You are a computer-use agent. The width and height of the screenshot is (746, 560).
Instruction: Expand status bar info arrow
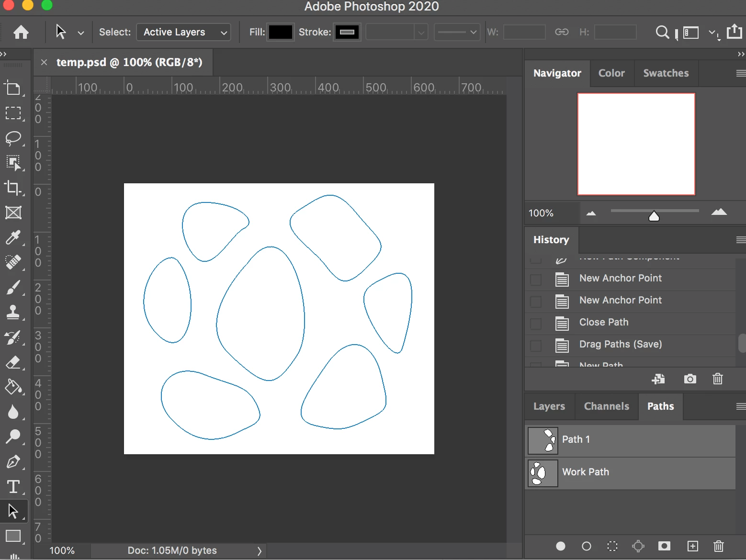[259, 551]
